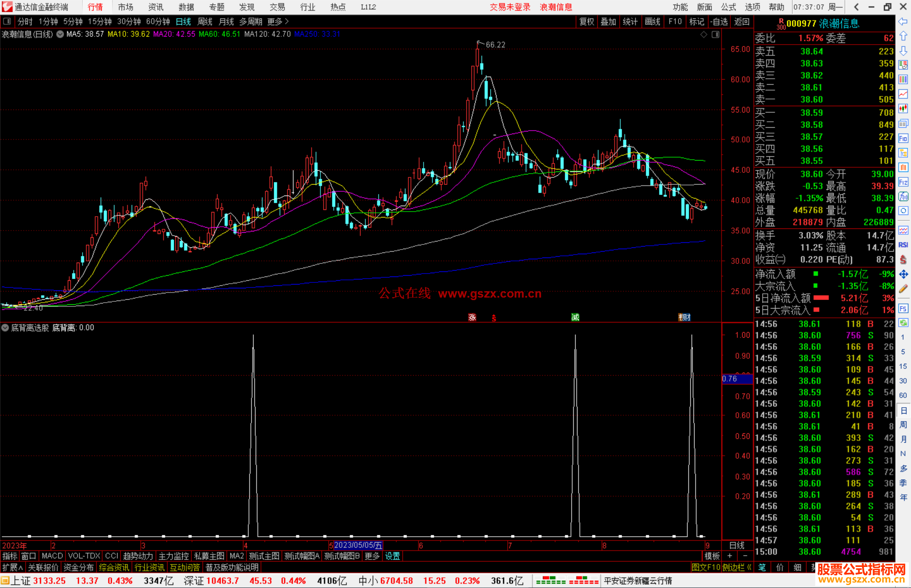The height and width of the screenshot is (588, 911).
Task: Click the RSI indicator sidebar icon
Action: point(903,245)
